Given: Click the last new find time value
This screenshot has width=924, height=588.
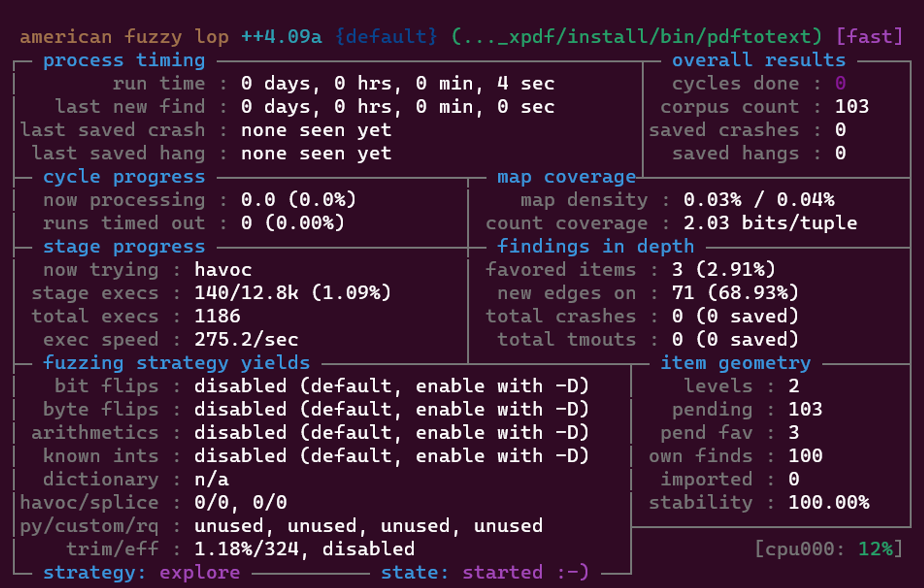Looking at the screenshot, I should click(398, 107).
